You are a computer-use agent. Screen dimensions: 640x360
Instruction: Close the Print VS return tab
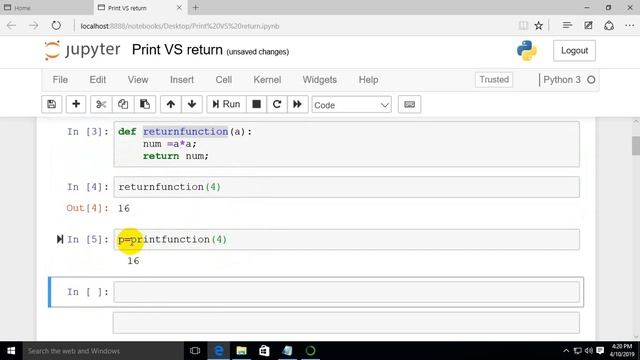coord(179,8)
